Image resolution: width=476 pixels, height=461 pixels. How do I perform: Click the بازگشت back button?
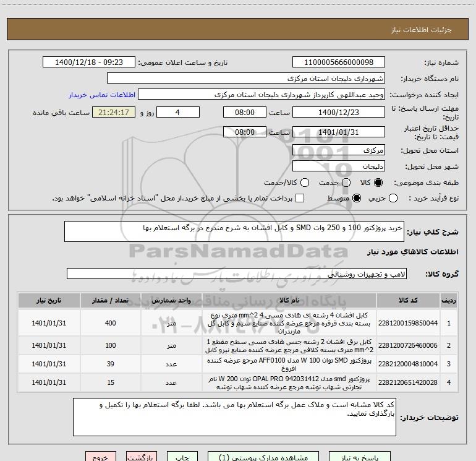coord(142,457)
